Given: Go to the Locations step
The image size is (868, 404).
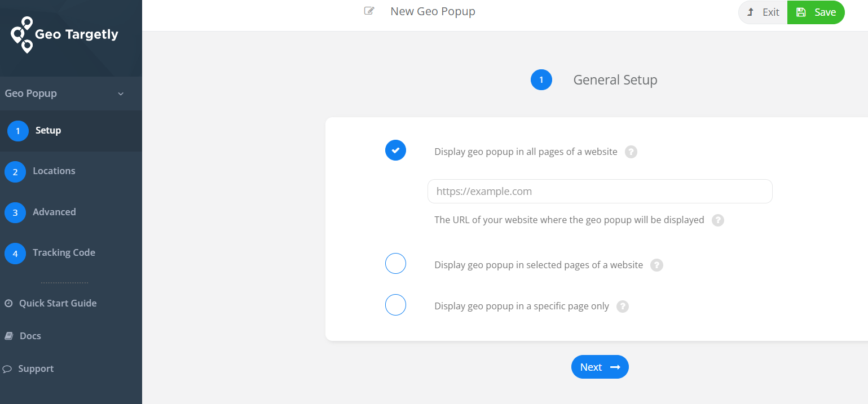Looking at the screenshot, I should (54, 171).
